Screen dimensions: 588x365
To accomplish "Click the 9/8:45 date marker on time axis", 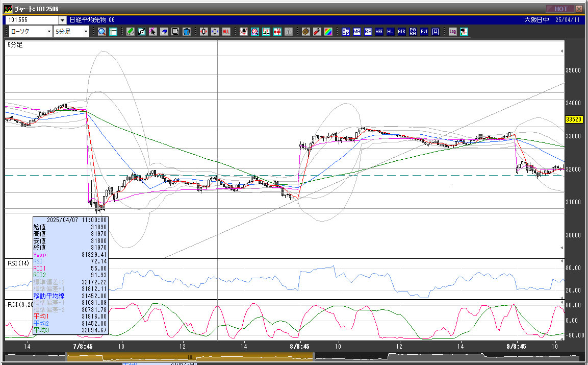I will click(516, 346).
